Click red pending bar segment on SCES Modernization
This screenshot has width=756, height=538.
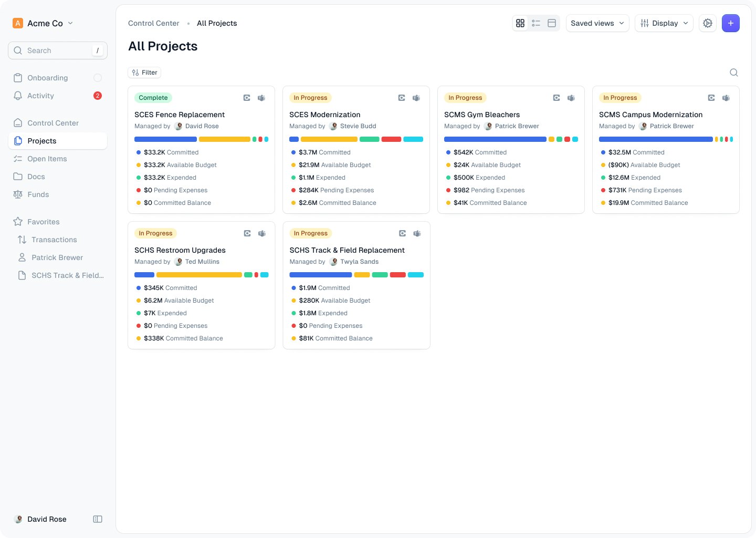[x=391, y=139]
